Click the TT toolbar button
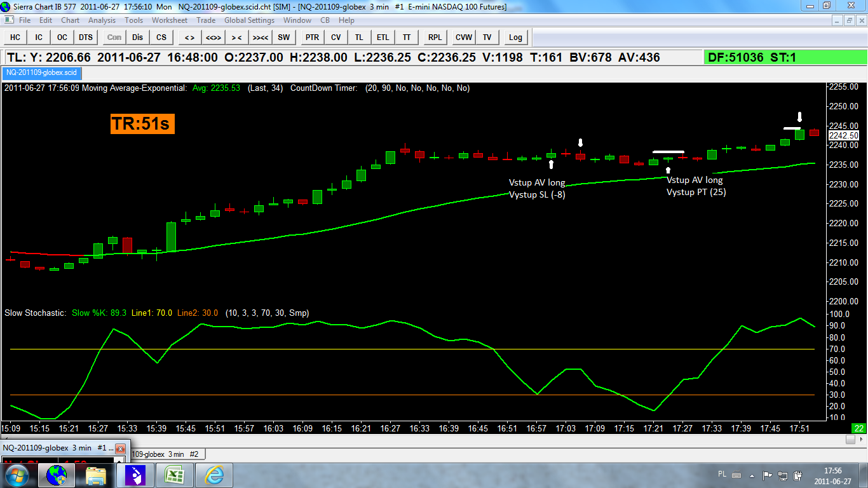868x488 pixels. click(407, 37)
